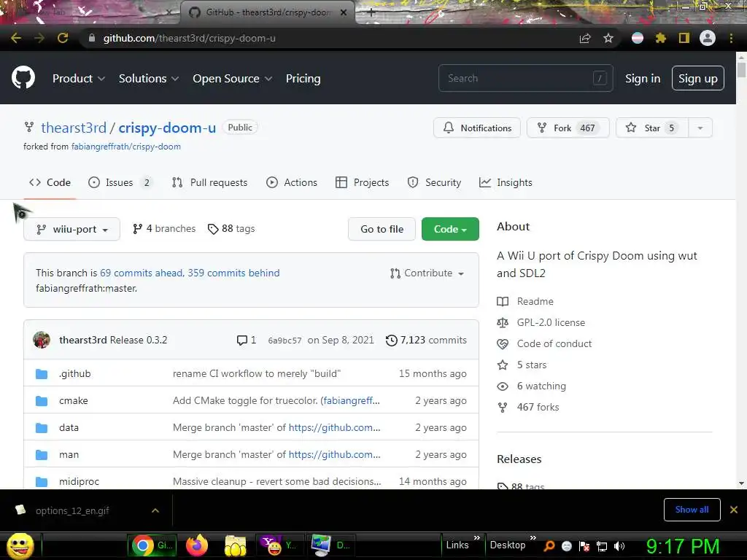Close the downloads bar
This screenshot has width=747, height=560.
734,510
